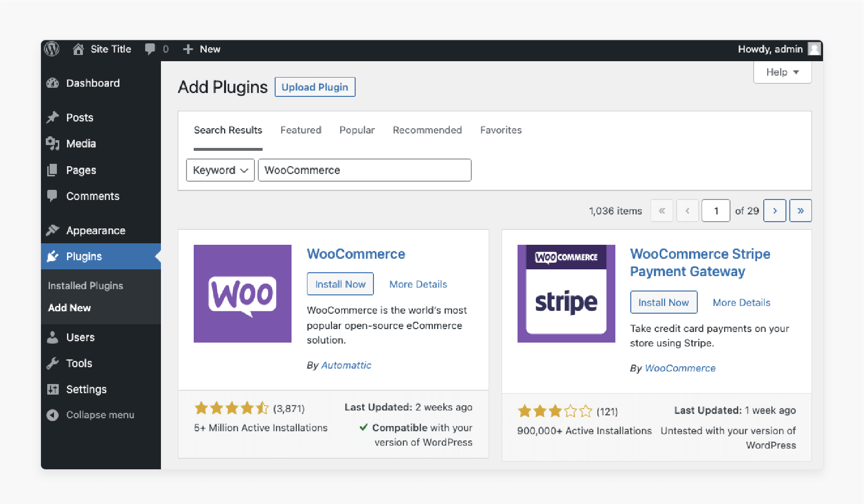Click the 900,000+ Active Installations text

coord(585,431)
